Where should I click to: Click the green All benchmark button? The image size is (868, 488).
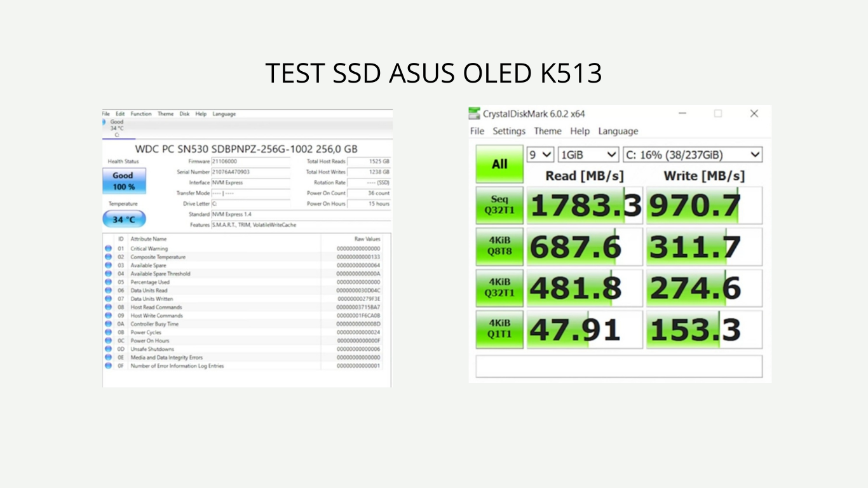[x=499, y=165]
